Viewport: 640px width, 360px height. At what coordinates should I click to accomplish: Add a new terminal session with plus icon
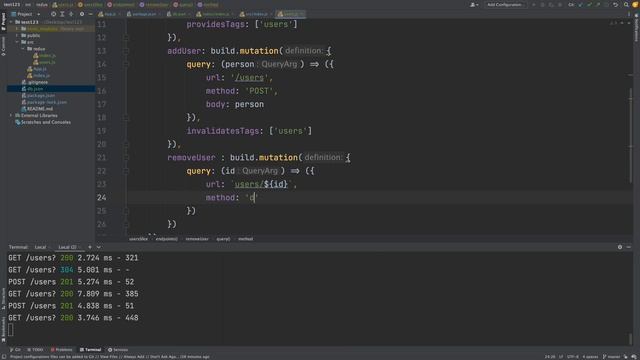(90, 247)
